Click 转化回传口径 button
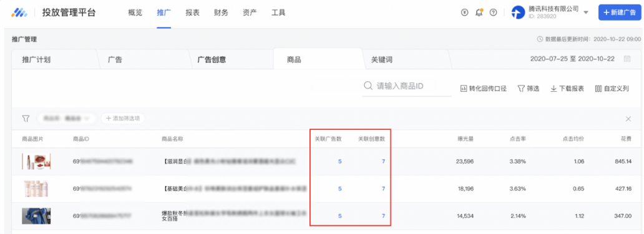 coord(484,89)
